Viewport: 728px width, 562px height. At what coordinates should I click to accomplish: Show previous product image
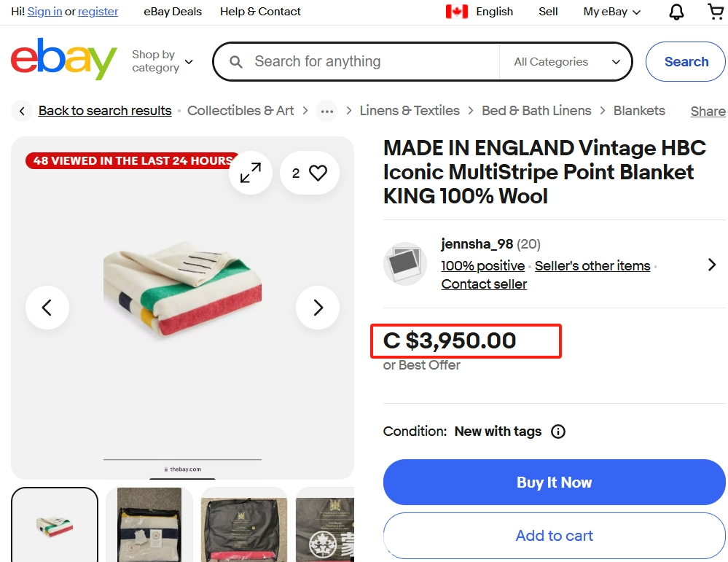[47, 308]
